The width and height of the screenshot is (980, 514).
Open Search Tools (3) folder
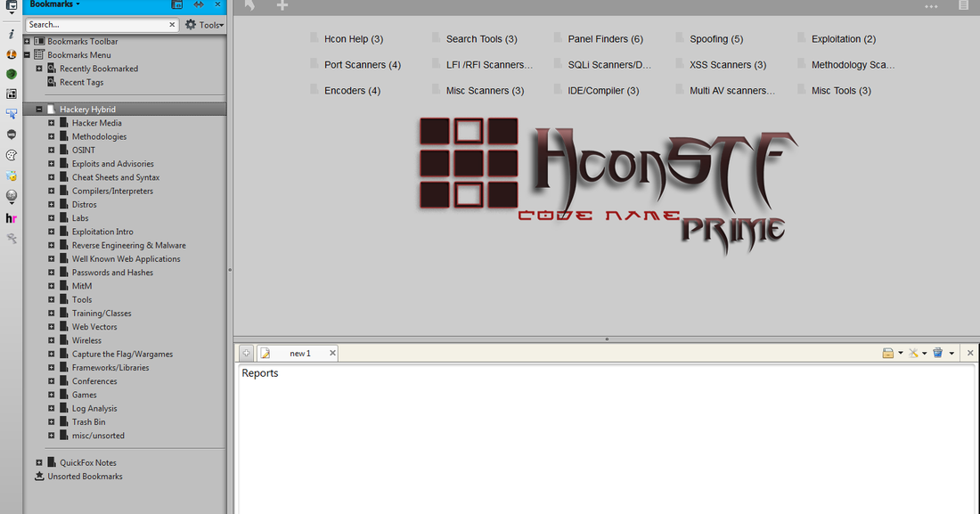click(475, 39)
